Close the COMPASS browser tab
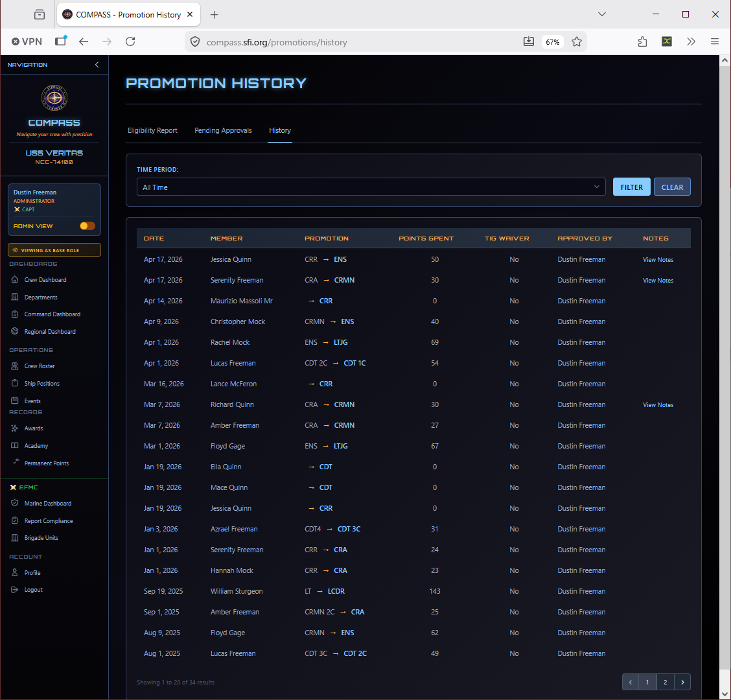The width and height of the screenshot is (731, 700). [x=190, y=14]
